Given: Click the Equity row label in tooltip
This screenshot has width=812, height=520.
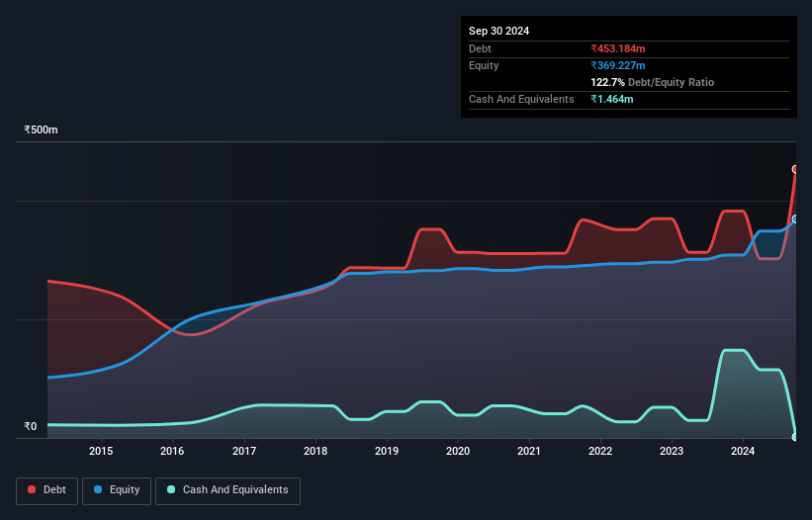Looking at the screenshot, I should click(484, 65).
